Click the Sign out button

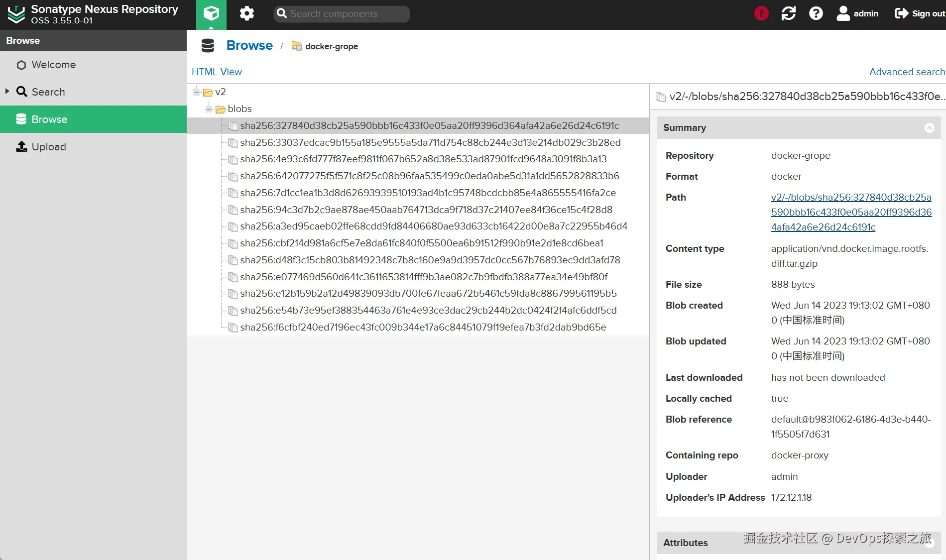[920, 13]
